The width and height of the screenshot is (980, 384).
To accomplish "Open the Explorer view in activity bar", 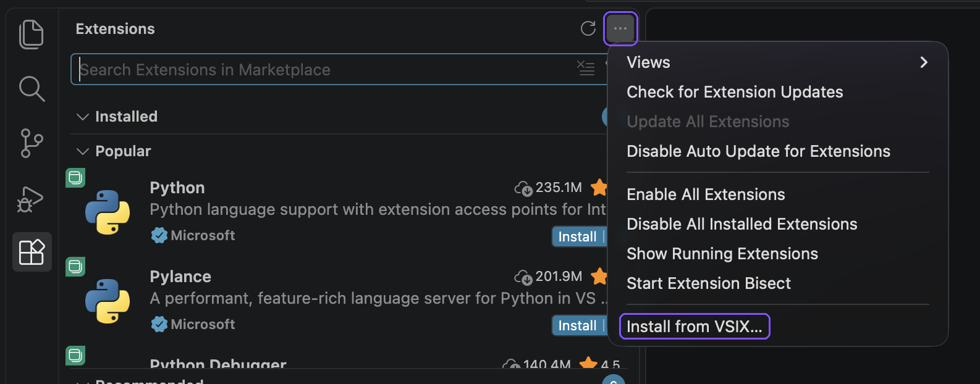I will pos(32,34).
